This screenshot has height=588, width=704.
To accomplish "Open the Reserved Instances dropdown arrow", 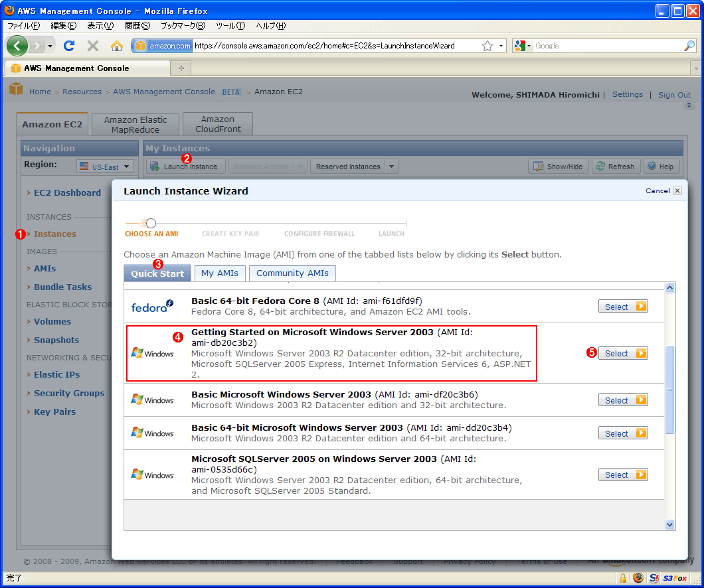I will [391, 167].
